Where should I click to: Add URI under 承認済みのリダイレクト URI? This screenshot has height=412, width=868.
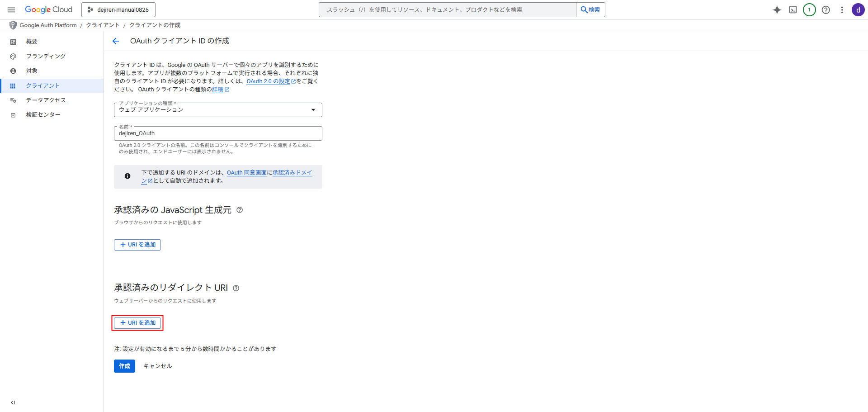point(137,323)
